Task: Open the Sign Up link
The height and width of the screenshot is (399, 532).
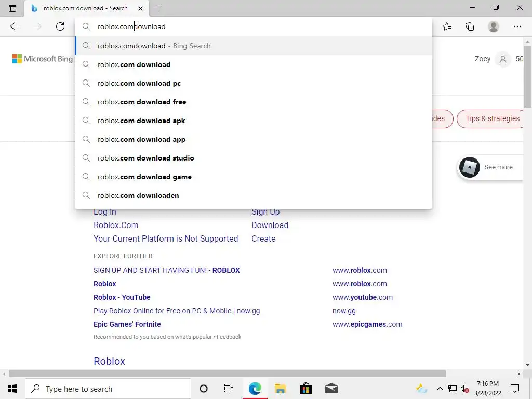Action: pyautogui.click(x=265, y=212)
